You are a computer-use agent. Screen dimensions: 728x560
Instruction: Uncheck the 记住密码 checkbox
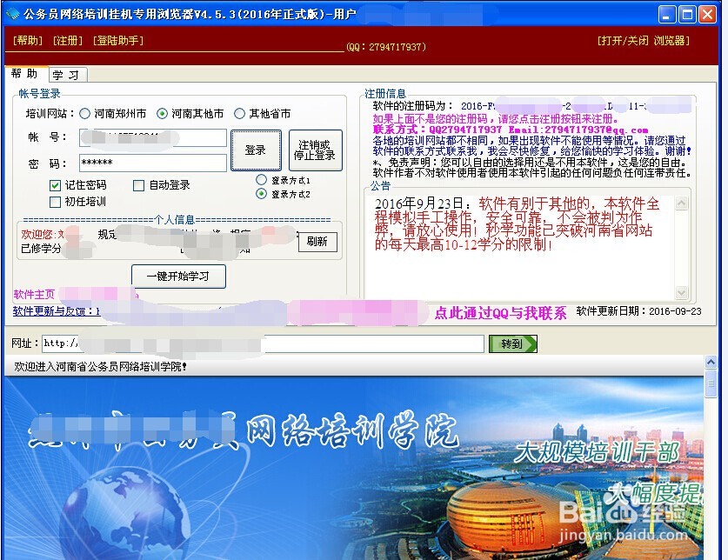[55, 185]
